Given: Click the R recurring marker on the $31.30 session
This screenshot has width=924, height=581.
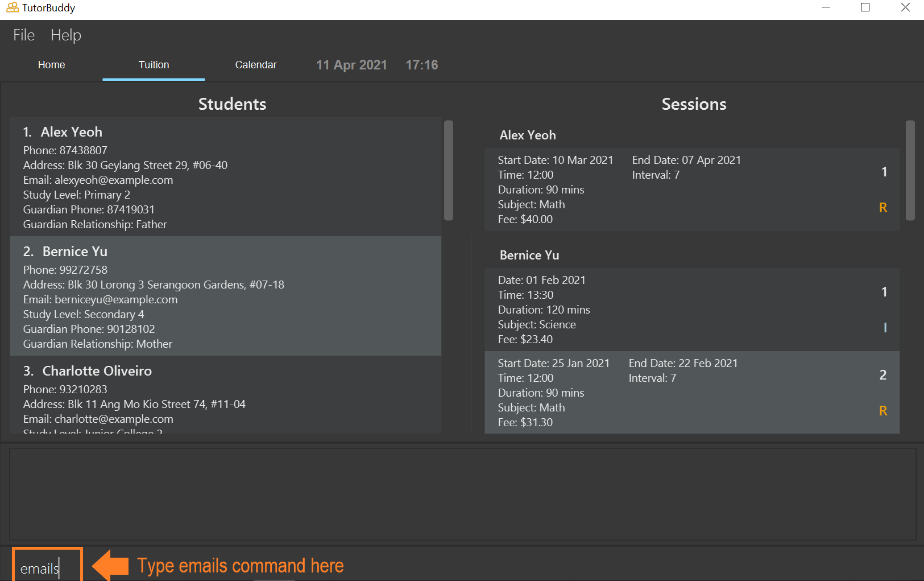Looking at the screenshot, I should (883, 411).
